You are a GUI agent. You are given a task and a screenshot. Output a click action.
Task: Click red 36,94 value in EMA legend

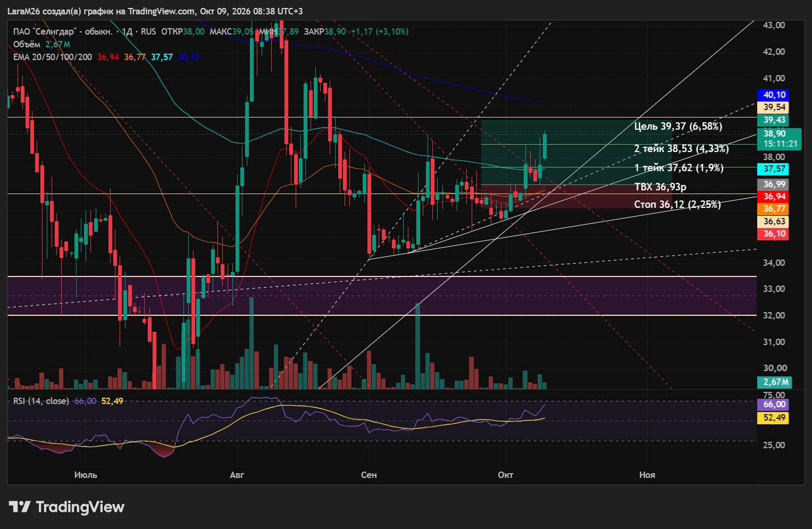tap(108, 57)
